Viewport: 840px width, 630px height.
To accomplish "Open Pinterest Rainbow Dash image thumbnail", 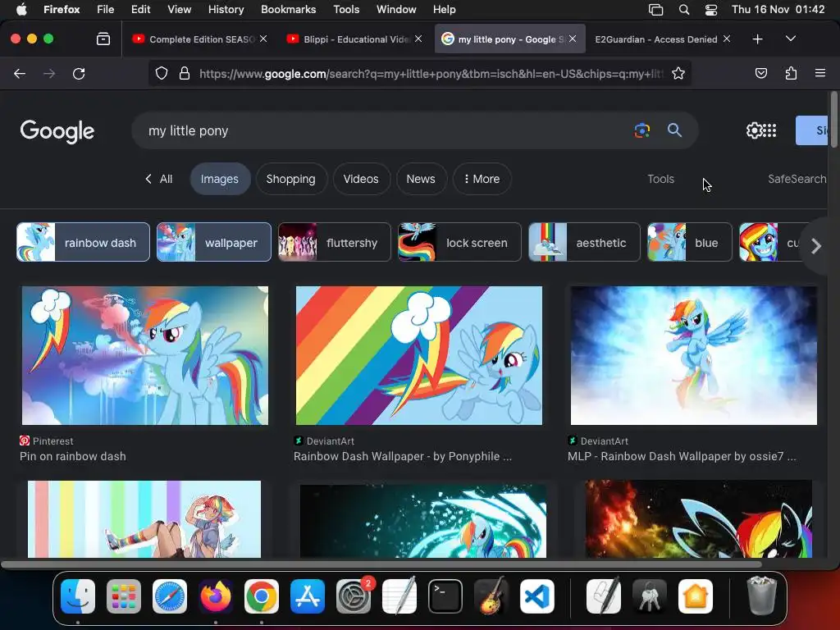I will tap(144, 355).
